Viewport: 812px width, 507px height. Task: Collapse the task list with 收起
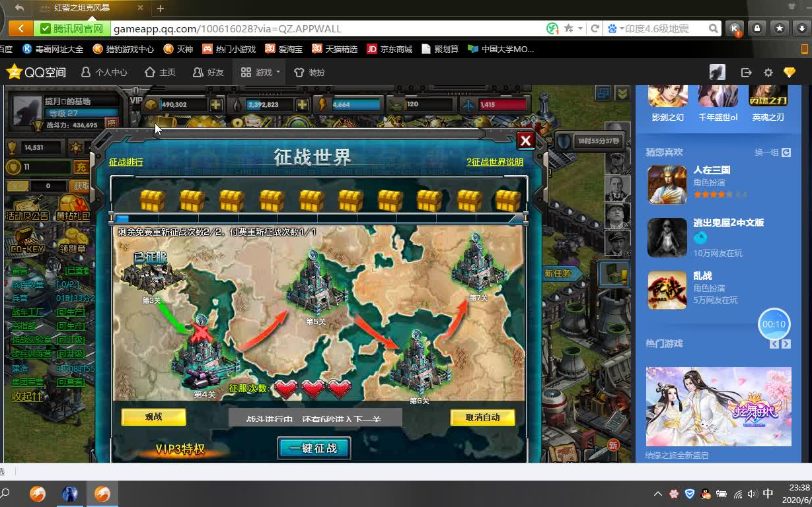tap(27, 396)
